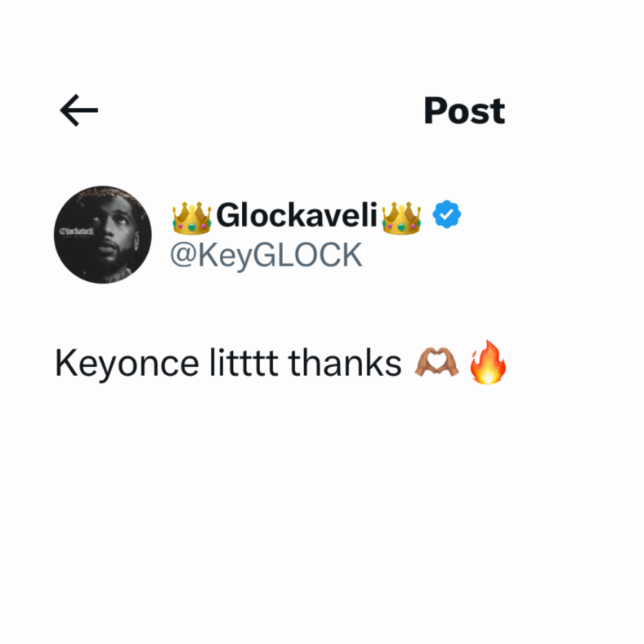The image size is (644, 644).
Task: Tap the blue verified badge
Action: click(447, 214)
